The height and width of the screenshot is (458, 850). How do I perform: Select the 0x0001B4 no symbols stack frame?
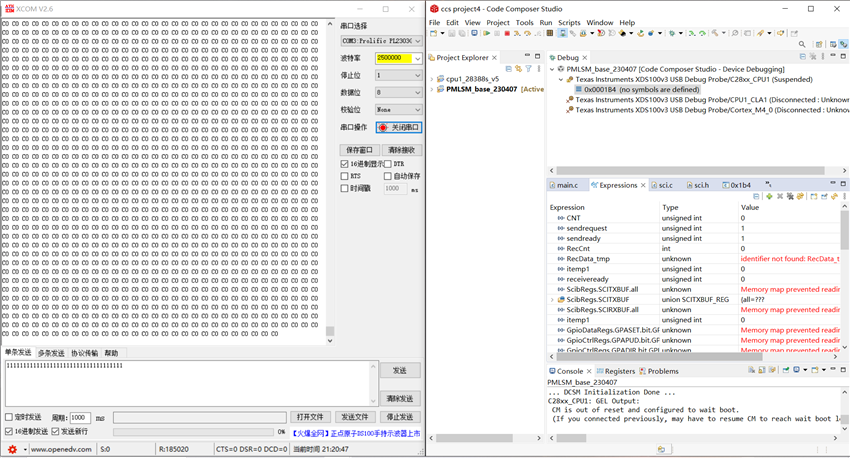click(637, 89)
